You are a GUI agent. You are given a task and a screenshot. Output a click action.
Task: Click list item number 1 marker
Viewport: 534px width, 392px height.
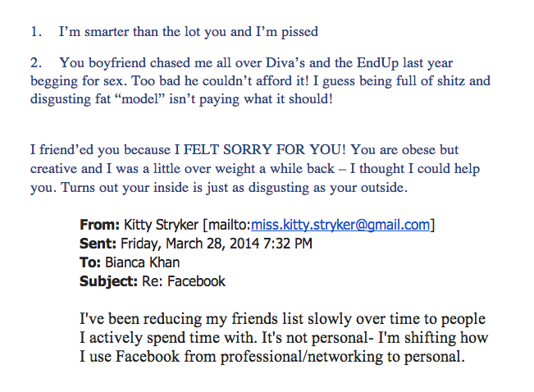click(36, 32)
